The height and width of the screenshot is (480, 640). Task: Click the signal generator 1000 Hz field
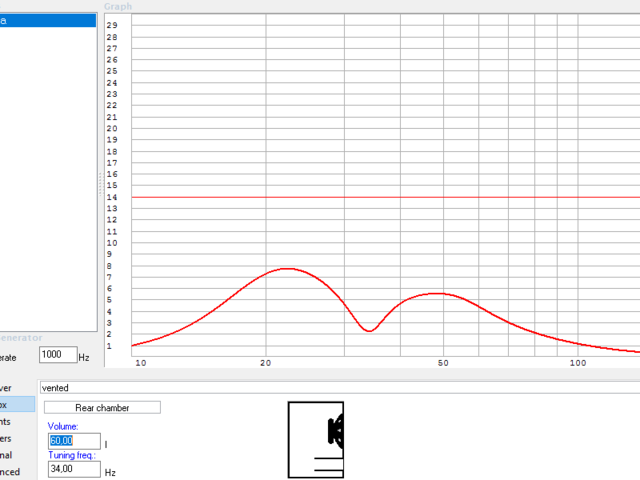[57, 355]
